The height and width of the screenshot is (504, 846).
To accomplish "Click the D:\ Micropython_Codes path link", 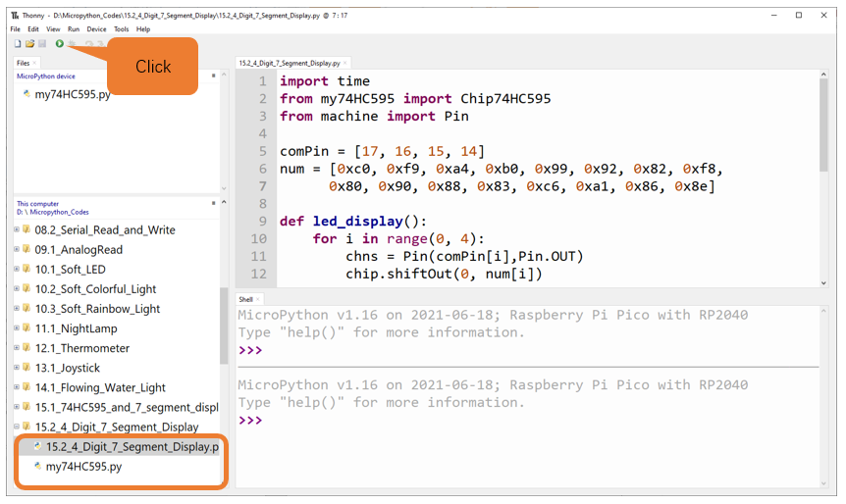I will 52,212.
